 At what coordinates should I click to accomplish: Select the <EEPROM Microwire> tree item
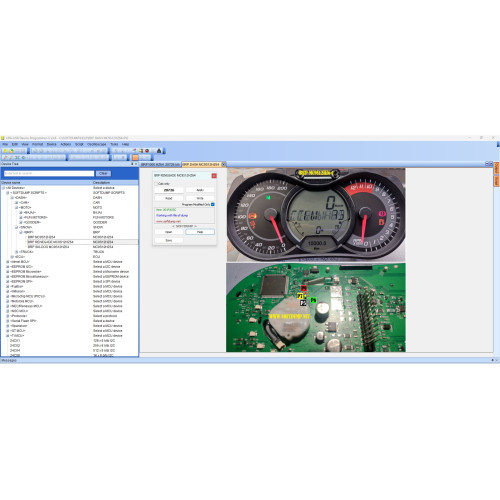coord(26,272)
